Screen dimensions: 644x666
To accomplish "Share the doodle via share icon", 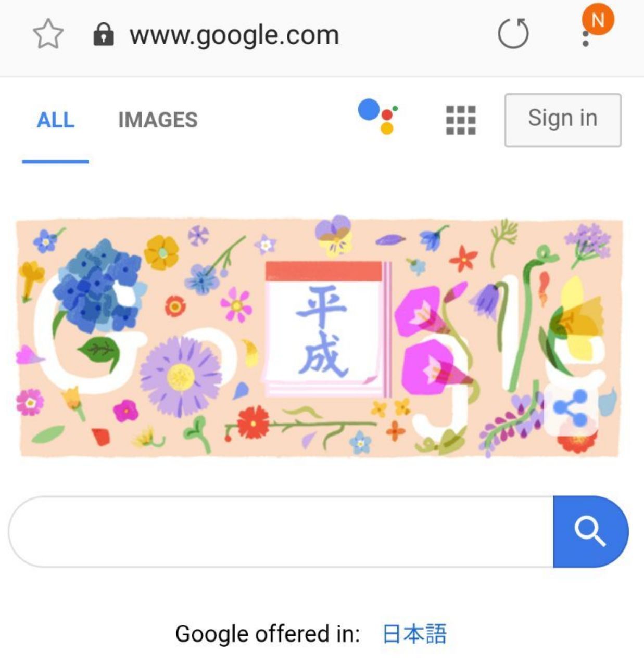I will 571,409.
